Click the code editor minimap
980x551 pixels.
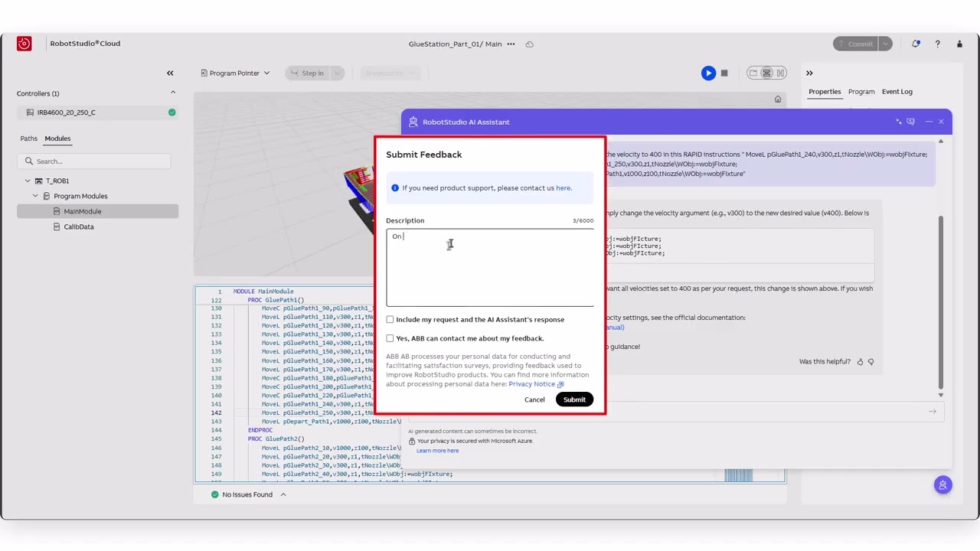[x=738, y=476]
